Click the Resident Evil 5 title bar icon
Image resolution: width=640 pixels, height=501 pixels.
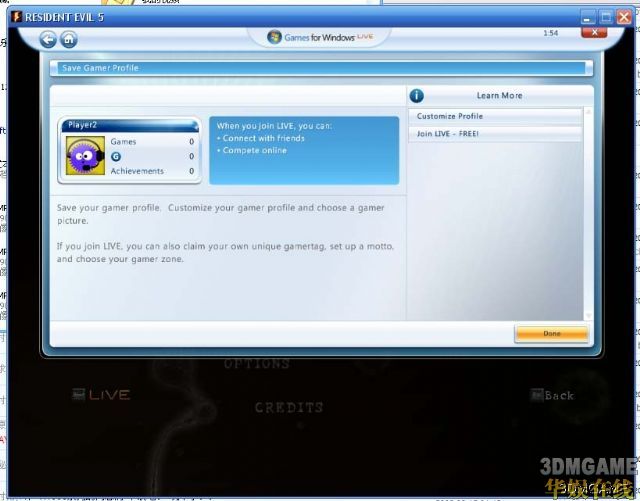tap(16, 17)
